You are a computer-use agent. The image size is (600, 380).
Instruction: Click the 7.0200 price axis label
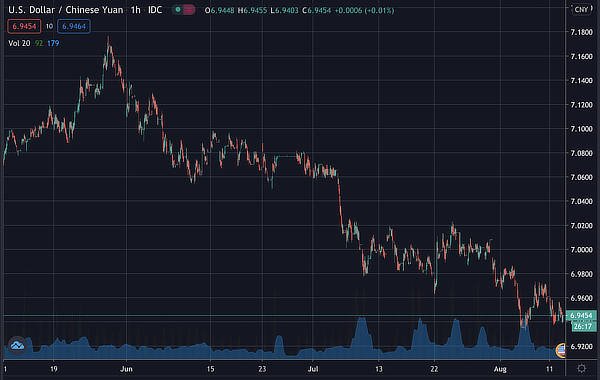581,225
